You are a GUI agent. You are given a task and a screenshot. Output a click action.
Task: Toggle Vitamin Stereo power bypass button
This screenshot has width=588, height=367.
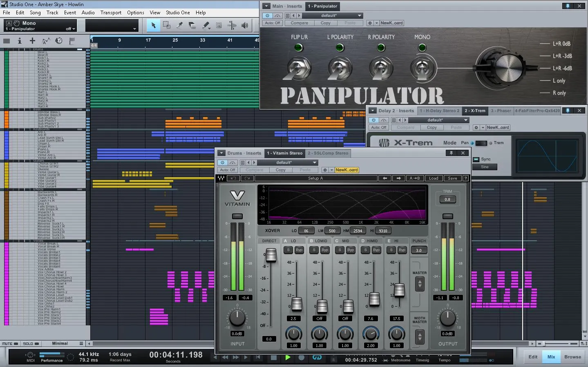tap(222, 162)
